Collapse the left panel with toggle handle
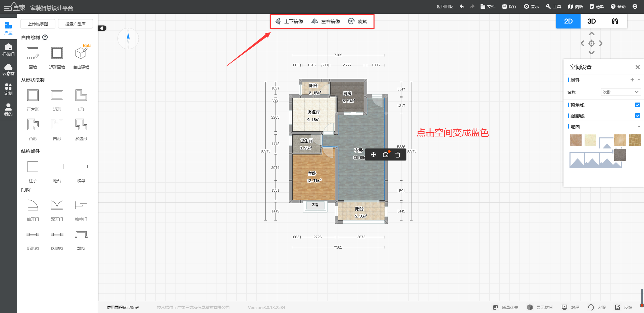The image size is (644, 313). 102,28
